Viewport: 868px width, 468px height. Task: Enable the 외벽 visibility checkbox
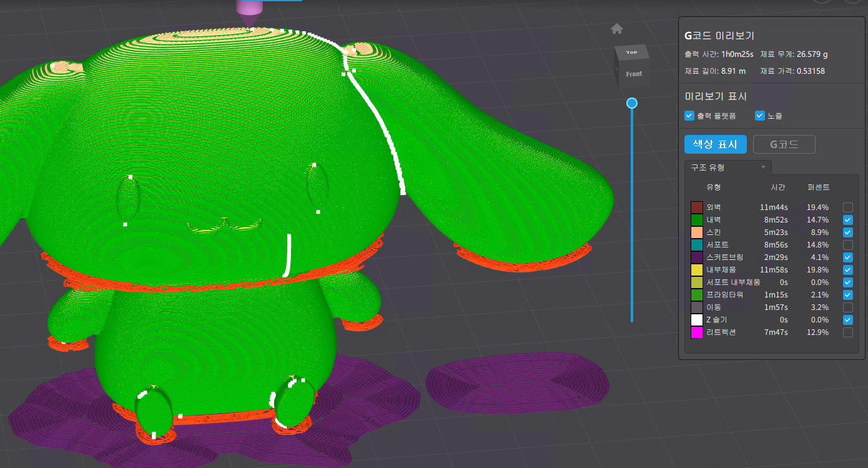pyautogui.click(x=848, y=207)
